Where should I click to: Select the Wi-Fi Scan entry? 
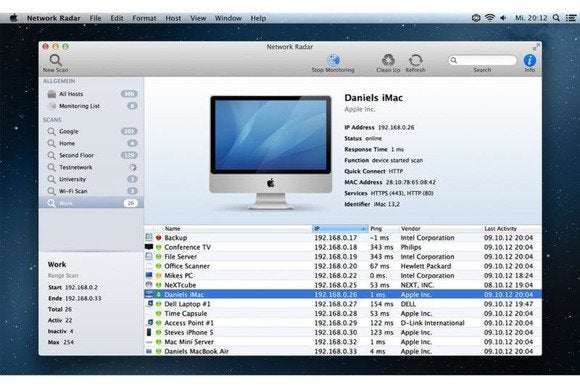coord(91,191)
